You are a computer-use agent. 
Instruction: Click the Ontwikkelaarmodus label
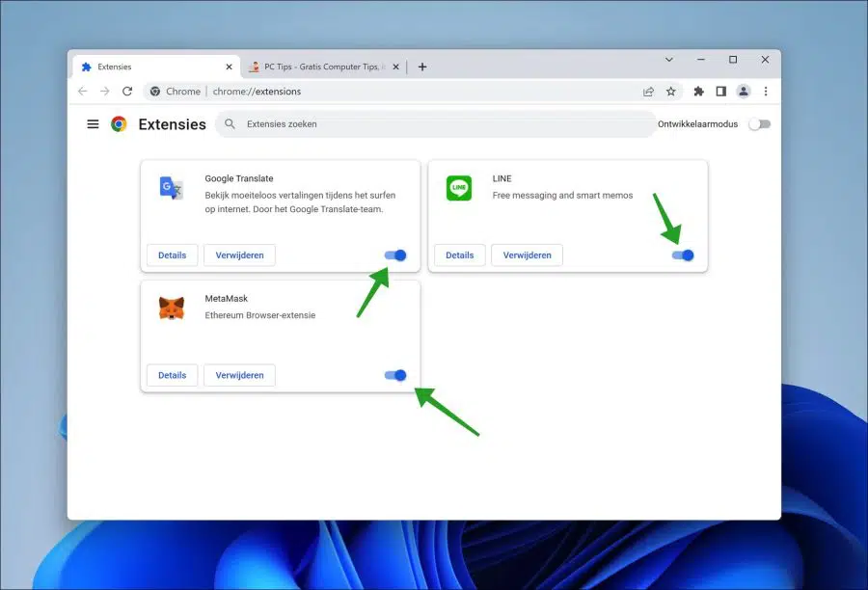tap(697, 124)
